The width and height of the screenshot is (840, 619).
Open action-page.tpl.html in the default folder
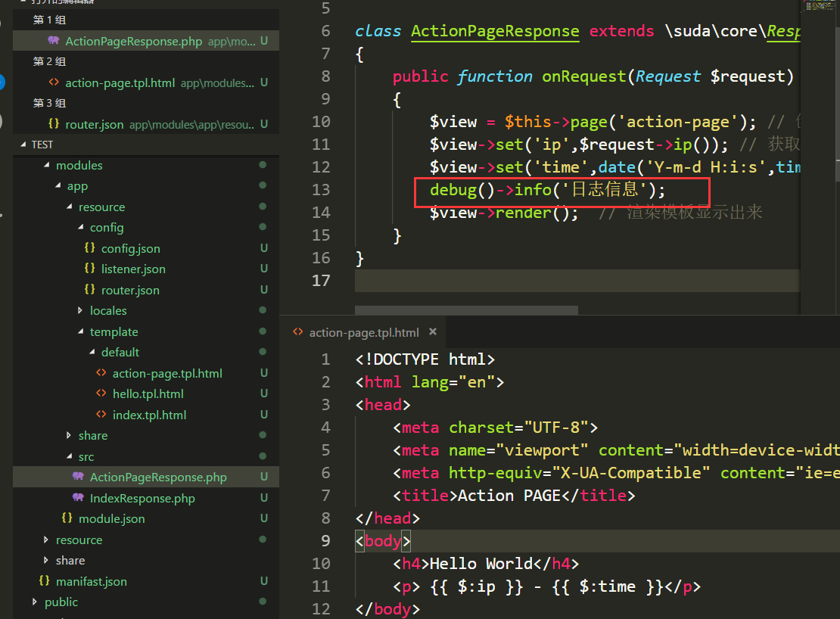(x=166, y=373)
